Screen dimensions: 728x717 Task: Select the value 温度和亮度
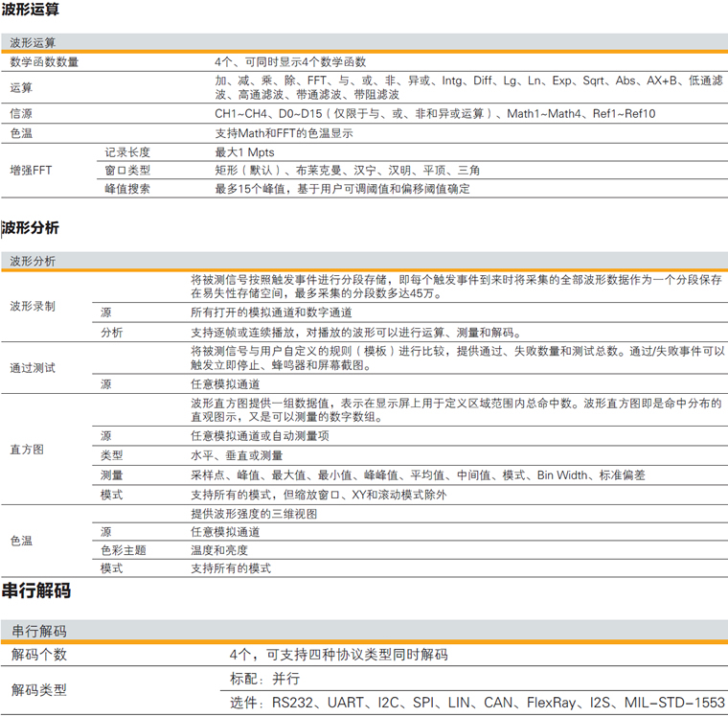click(x=219, y=550)
